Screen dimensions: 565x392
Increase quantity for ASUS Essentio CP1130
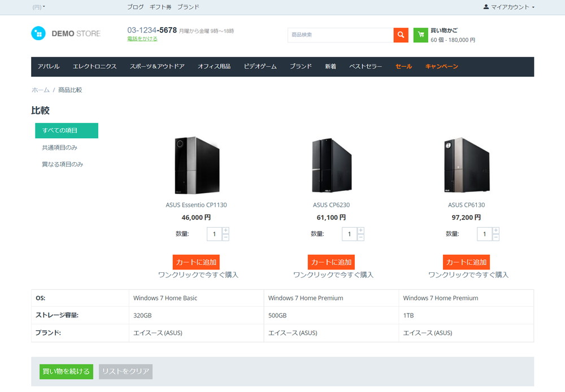(225, 230)
